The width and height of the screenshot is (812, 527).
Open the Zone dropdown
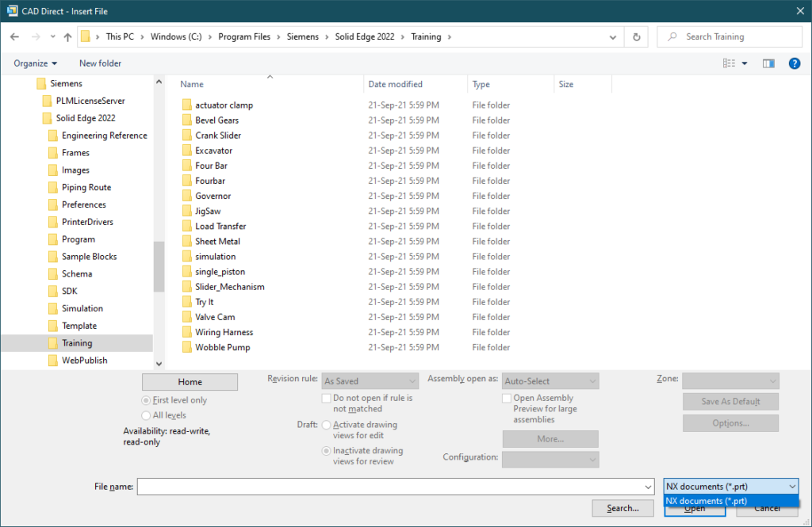pyautogui.click(x=730, y=381)
